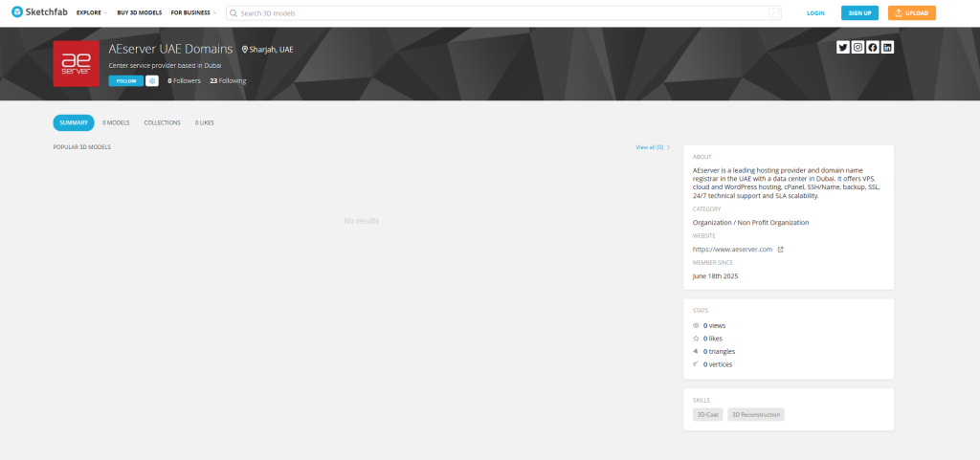The width and height of the screenshot is (980, 460).
Task: Open the aeserver.com website link
Action: [732, 249]
